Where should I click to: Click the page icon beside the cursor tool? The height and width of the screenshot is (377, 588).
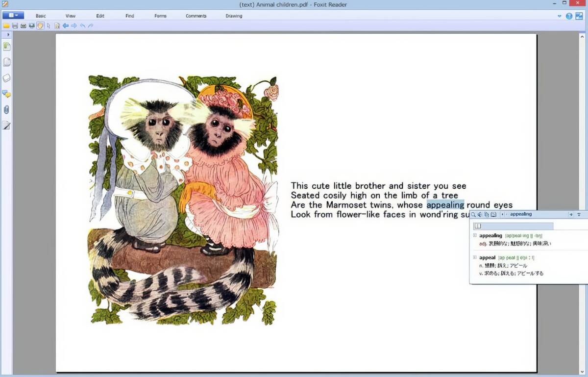tap(57, 25)
